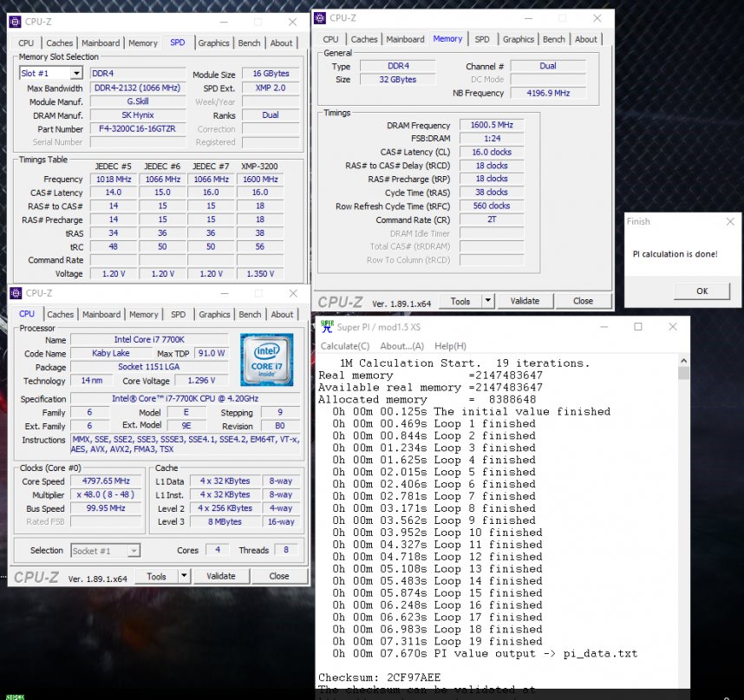Open the Slot #1 memory slot dropdown
The image size is (744, 700).
(76, 73)
